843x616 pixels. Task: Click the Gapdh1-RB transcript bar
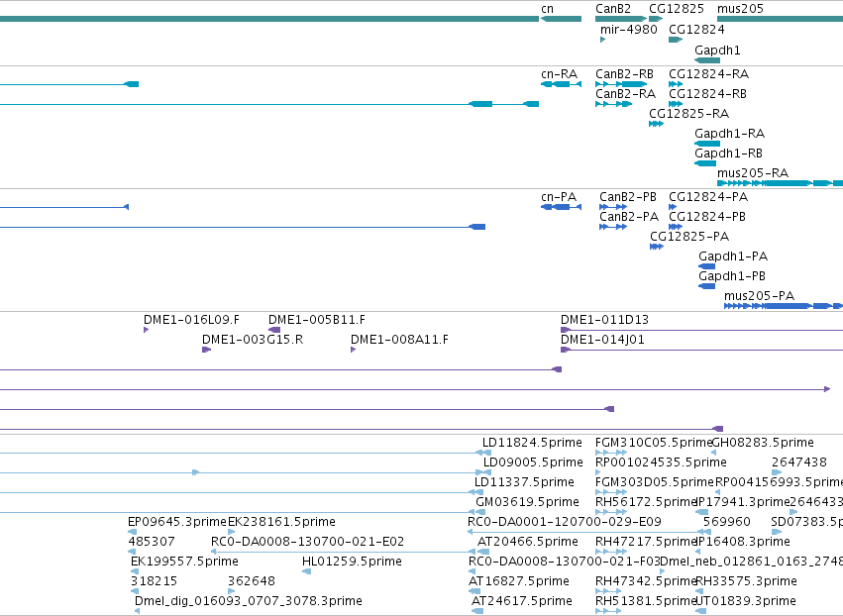[x=705, y=163]
